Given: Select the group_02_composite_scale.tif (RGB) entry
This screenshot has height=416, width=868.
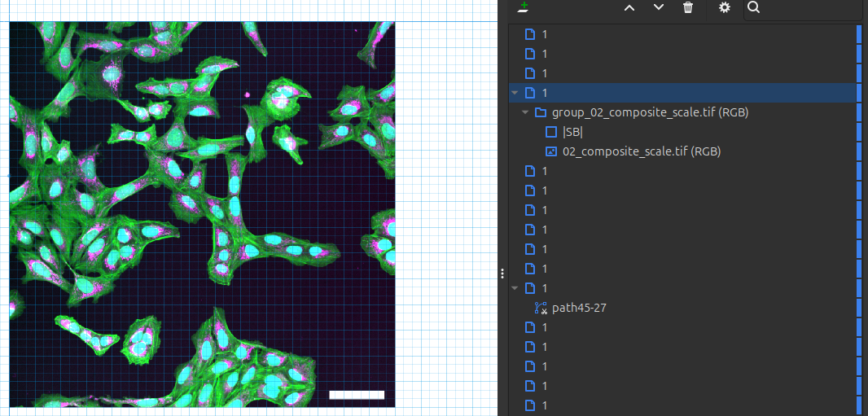Looking at the screenshot, I should pos(650,112).
